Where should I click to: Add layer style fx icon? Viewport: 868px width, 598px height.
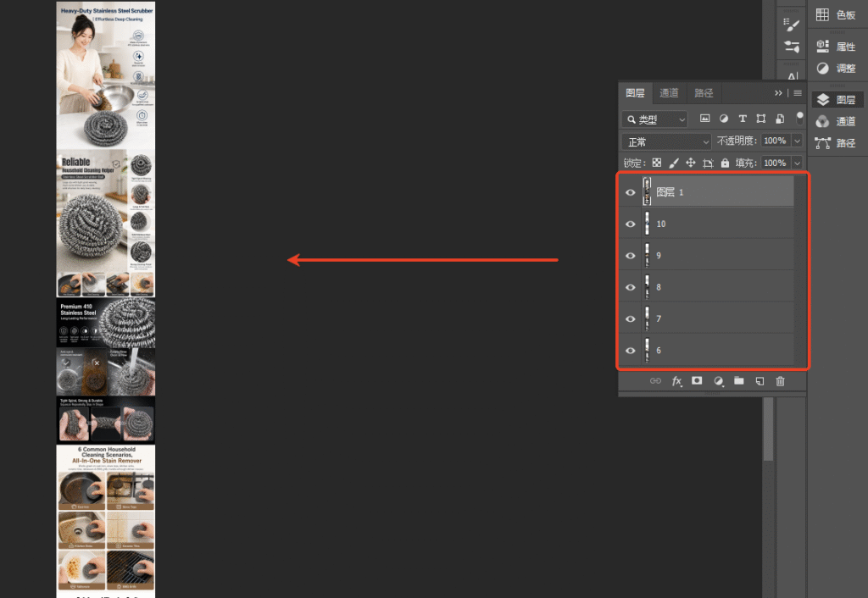click(676, 380)
